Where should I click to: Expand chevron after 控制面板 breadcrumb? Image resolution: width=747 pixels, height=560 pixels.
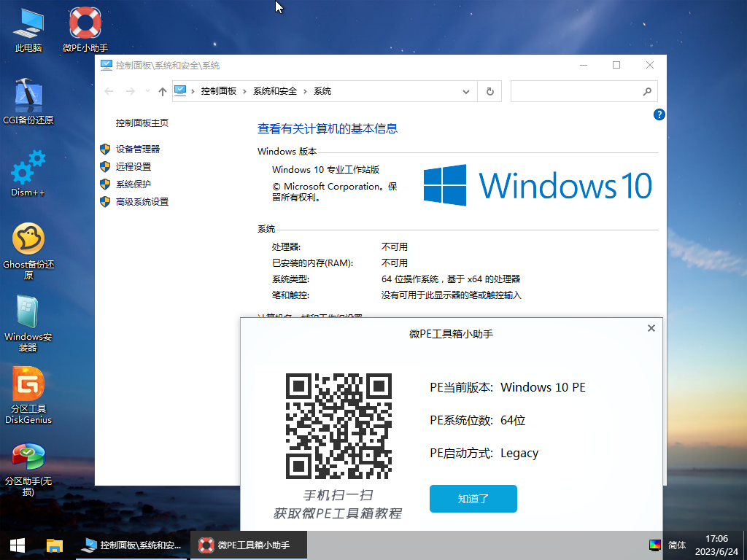[x=244, y=91]
